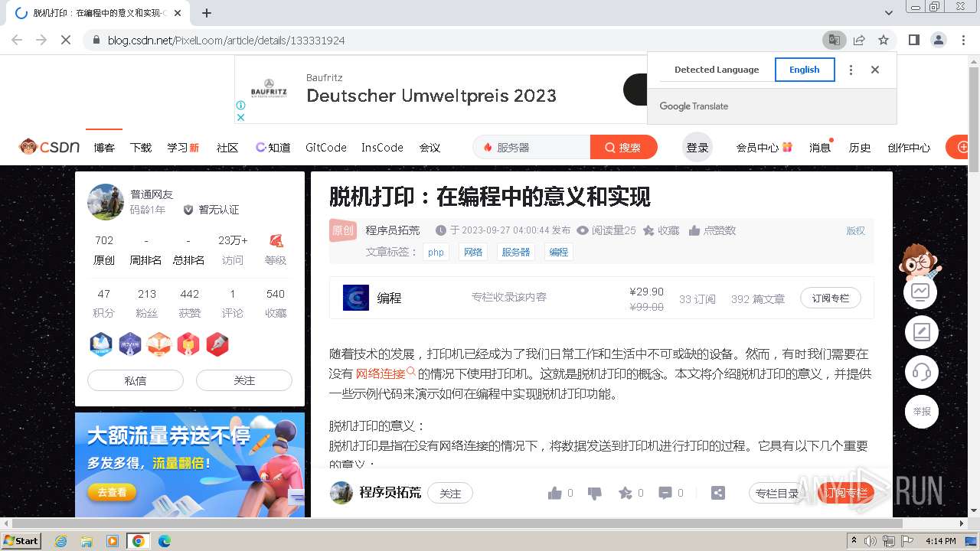This screenshot has height=551, width=980.
Task: Click the floating edit note icon on right
Action: coord(920,332)
